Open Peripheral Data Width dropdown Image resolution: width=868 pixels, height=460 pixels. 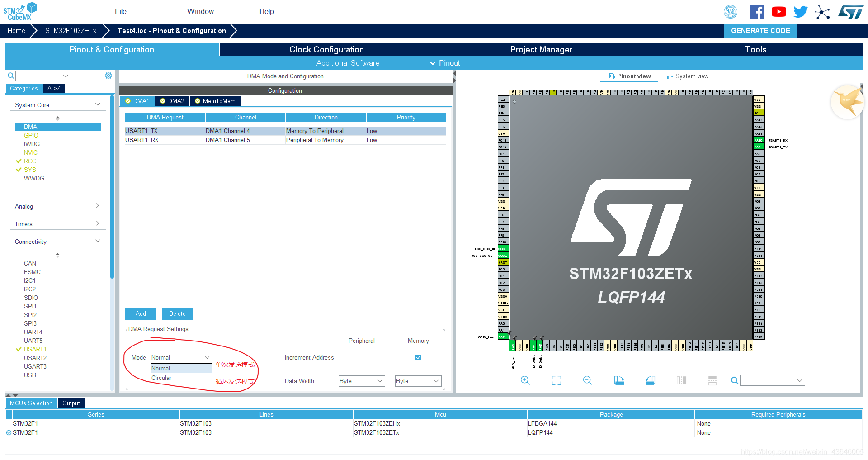[362, 381]
